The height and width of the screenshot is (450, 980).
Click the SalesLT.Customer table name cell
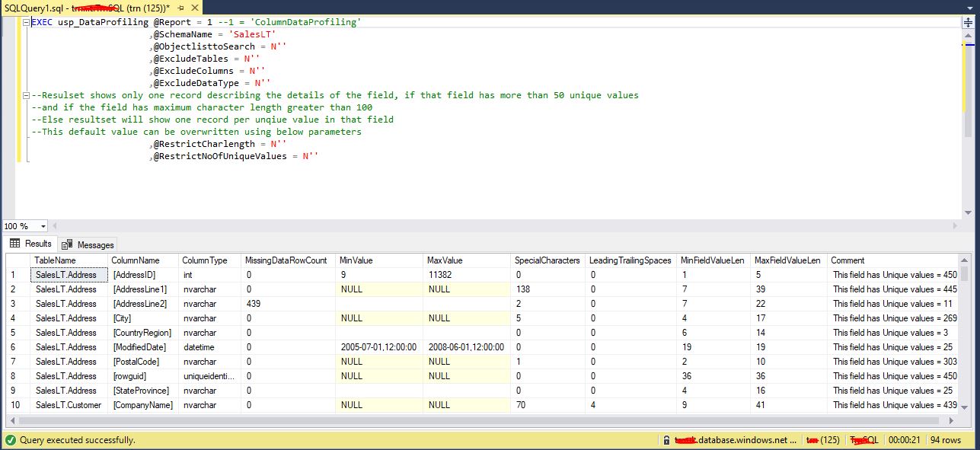click(69, 405)
